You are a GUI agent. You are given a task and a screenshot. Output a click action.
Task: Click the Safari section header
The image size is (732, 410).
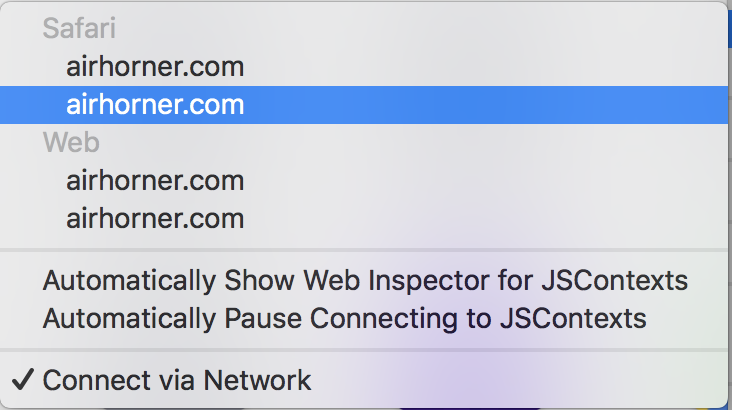point(79,29)
